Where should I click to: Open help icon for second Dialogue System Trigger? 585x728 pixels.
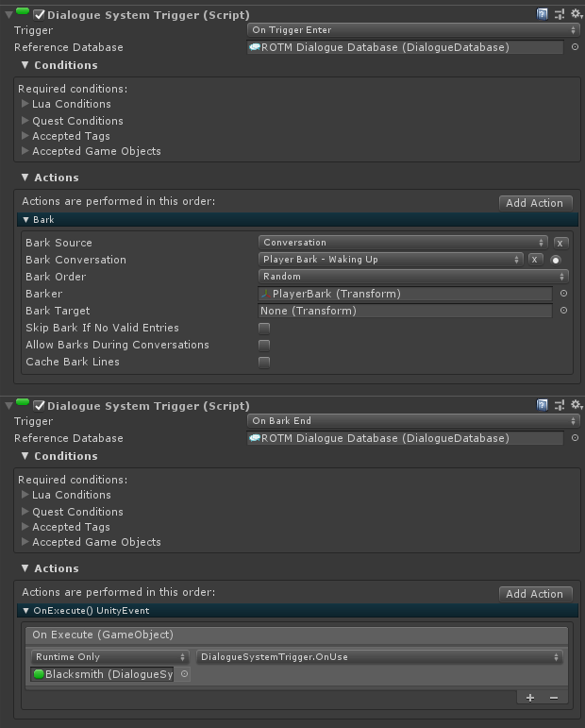(x=542, y=405)
